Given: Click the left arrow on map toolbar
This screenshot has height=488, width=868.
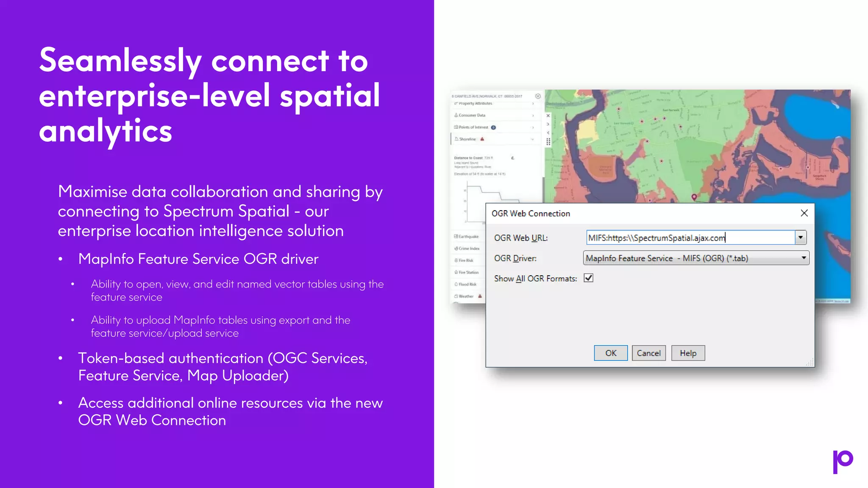Looking at the screenshot, I should [548, 133].
